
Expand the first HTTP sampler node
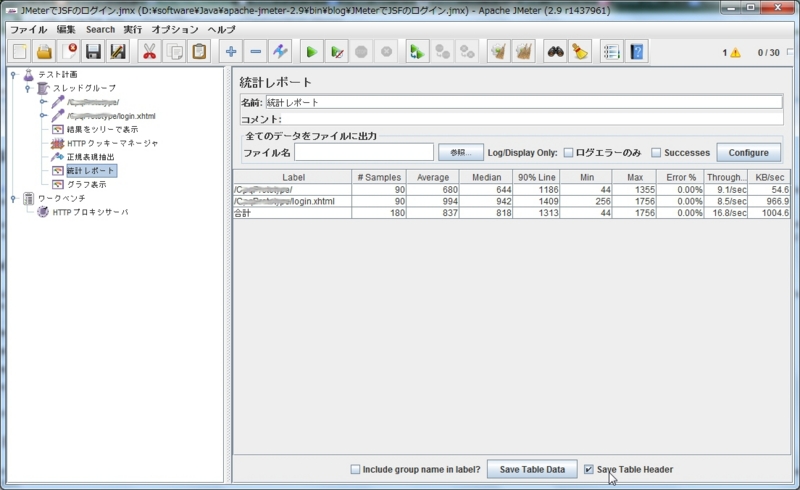pos(43,102)
